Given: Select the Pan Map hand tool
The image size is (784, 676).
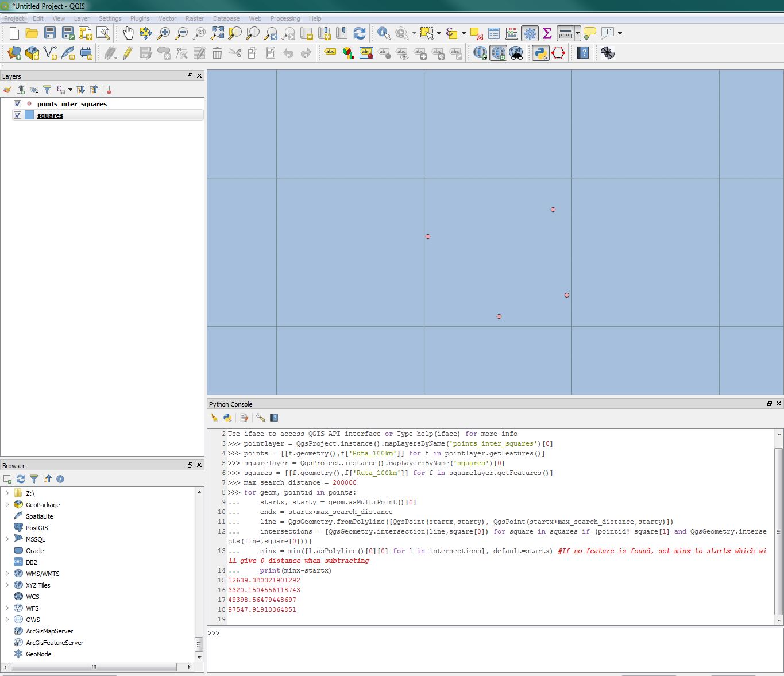Looking at the screenshot, I should click(128, 33).
